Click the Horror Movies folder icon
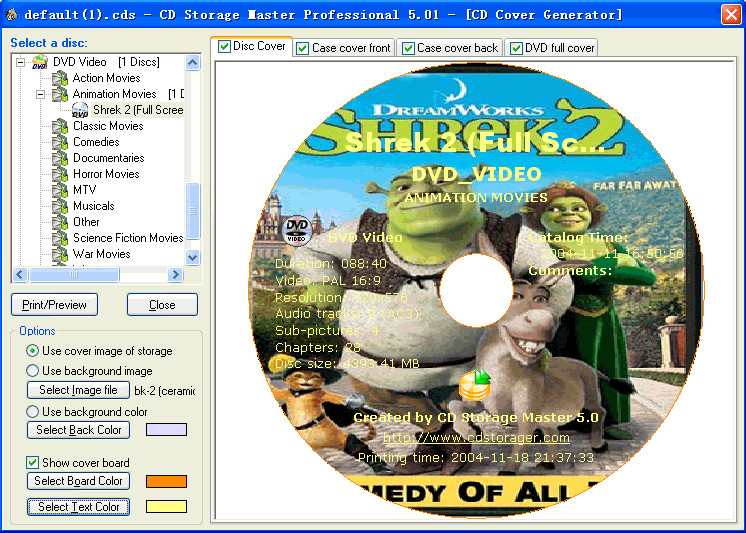This screenshot has width=746, height=533. [x=60, y=174]
